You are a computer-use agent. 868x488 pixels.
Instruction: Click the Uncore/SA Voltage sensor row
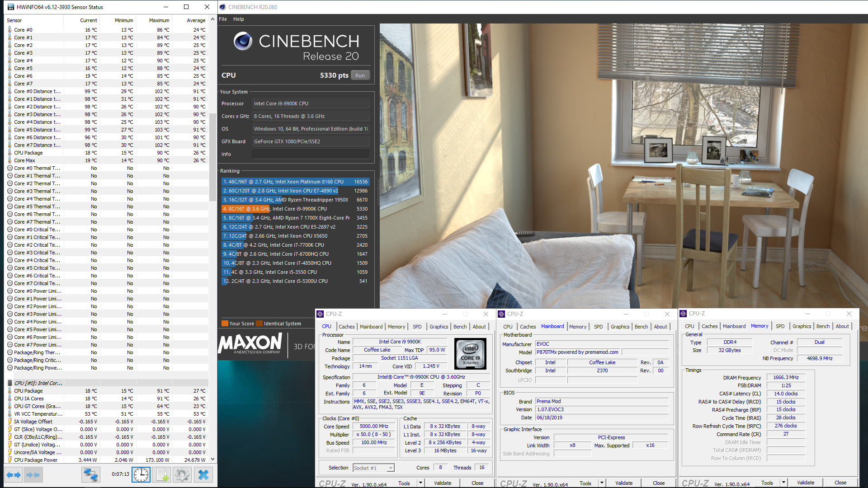point(107,452)
